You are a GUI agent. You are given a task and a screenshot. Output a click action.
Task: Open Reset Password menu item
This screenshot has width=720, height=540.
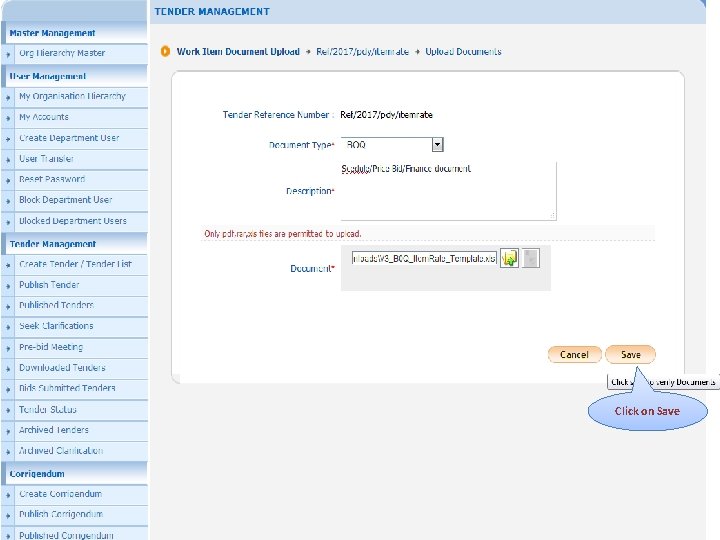pos(52,179)
